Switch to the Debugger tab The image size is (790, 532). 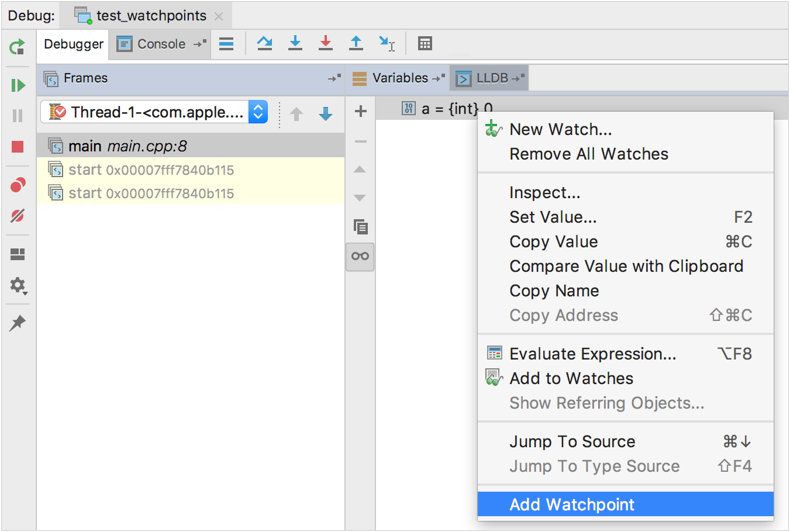pos(74,44)
